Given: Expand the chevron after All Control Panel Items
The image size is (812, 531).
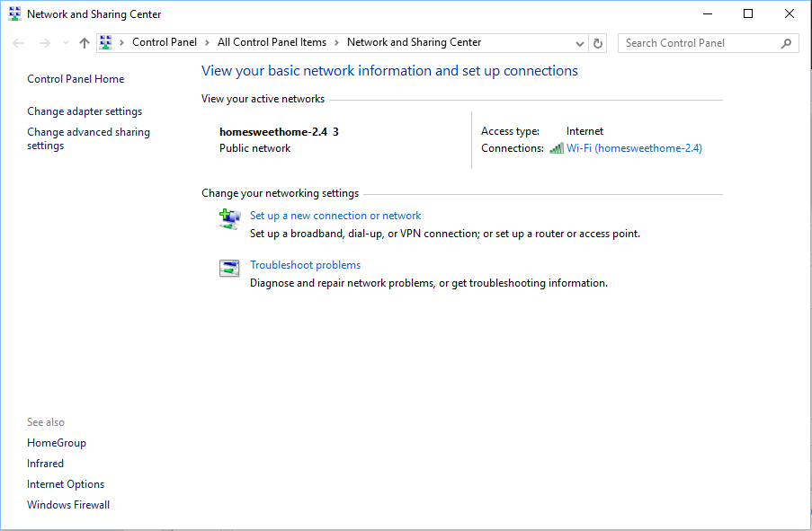Looking at the screenshot, I should coord(336,42).
